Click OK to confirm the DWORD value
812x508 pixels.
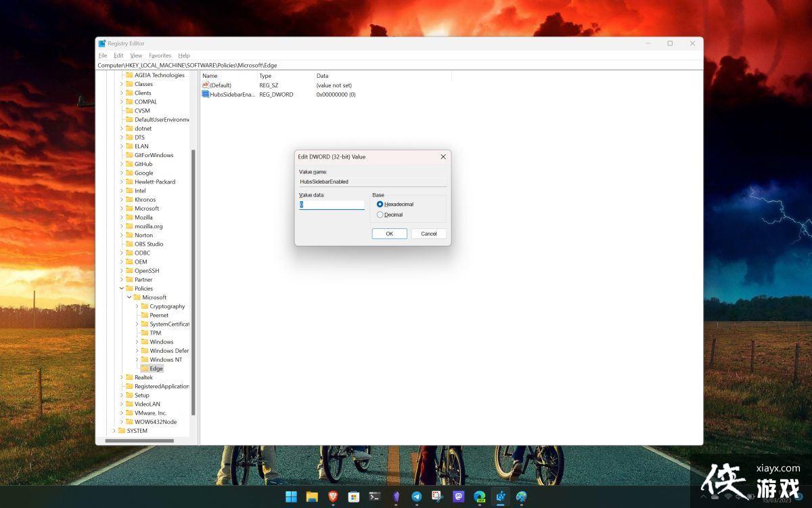coord(389,233)
